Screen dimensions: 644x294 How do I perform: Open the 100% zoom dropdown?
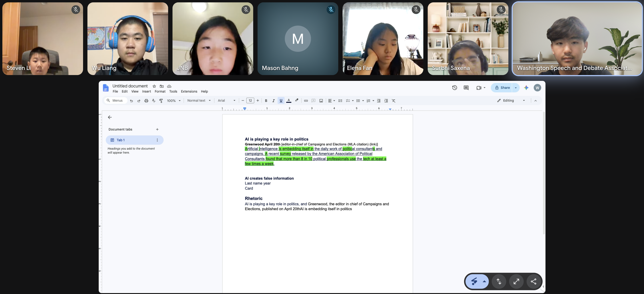pos(174,101)
